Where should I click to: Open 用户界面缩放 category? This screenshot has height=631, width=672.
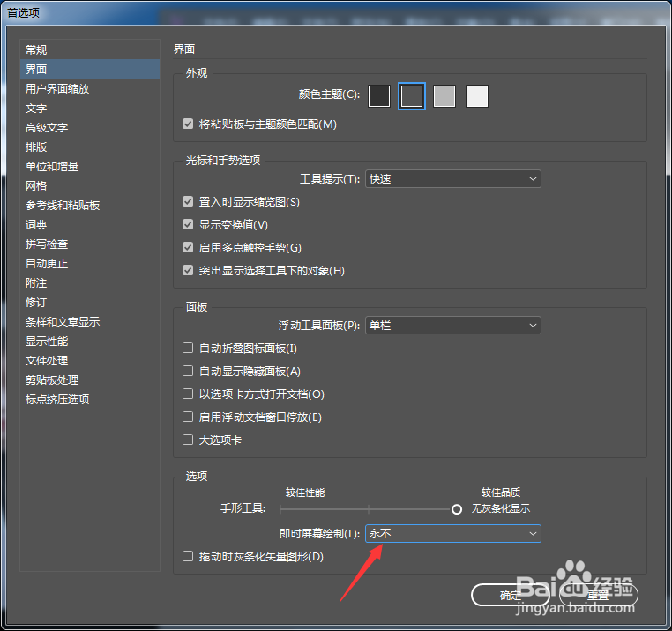(x=90, y=88)
